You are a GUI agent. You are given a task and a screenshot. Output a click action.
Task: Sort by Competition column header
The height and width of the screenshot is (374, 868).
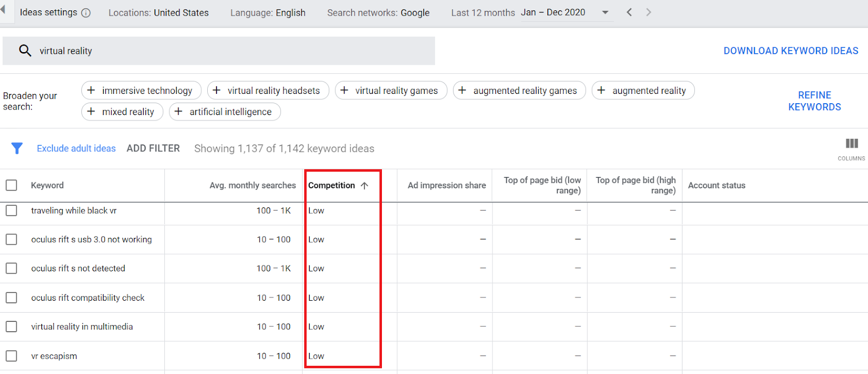(x=331, y=185)
